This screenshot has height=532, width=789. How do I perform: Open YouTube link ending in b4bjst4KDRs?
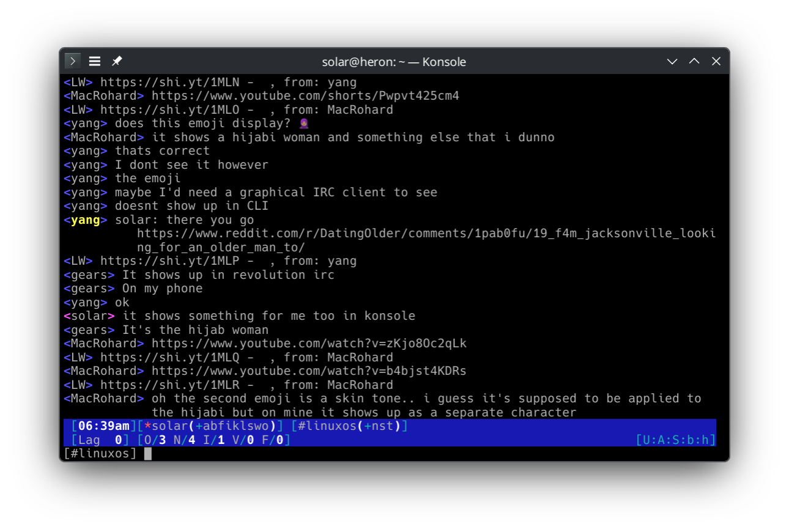tap(309, 371)
